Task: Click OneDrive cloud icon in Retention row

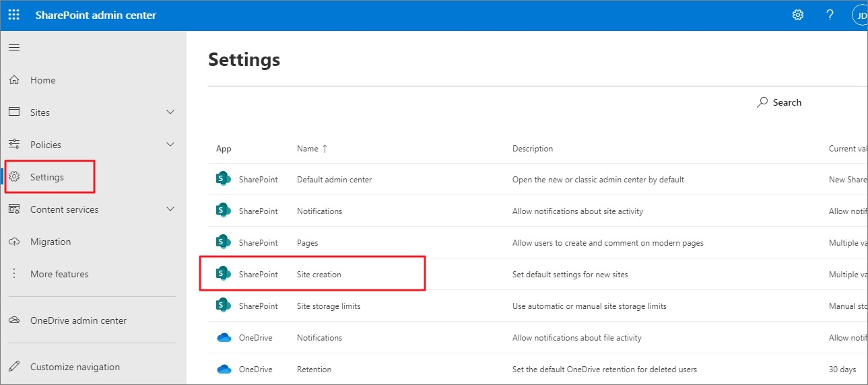Action: 224,370
